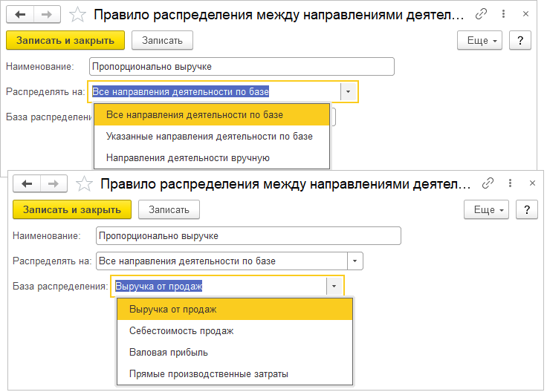The image size is (547, 392).
Task: Copy link using chain icon in upper window
Action: pos(482,13)
